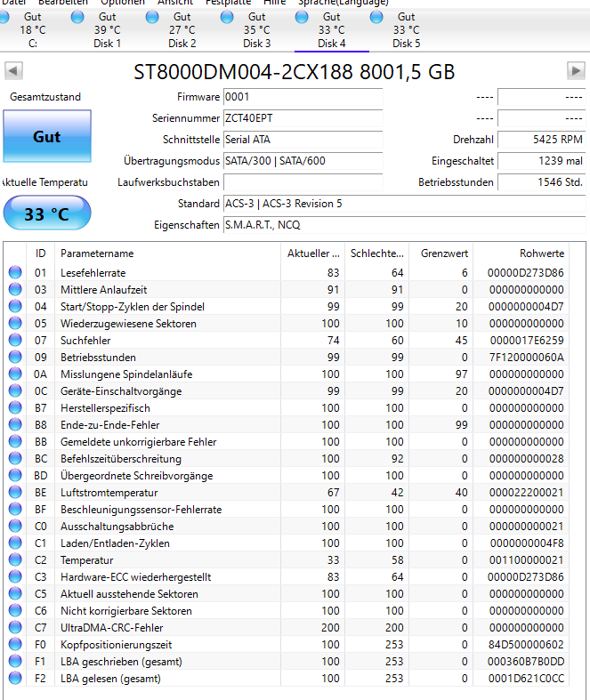Click status orb for Ausschaltungsabbrüche row

click(x=15, y=527)
